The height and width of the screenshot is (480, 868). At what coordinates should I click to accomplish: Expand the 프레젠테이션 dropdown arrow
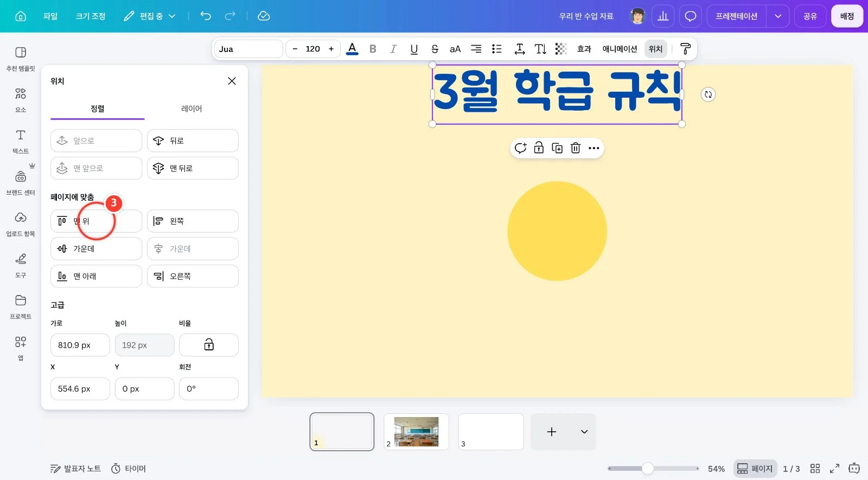(777, 16)
